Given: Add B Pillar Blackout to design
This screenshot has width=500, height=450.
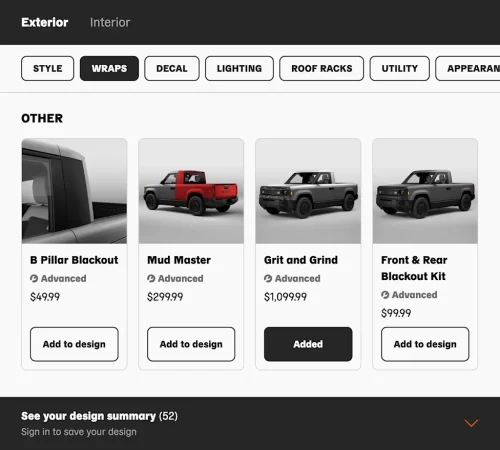Looking at the screenshot, I should pyautogui.click(x=74, y=344).
